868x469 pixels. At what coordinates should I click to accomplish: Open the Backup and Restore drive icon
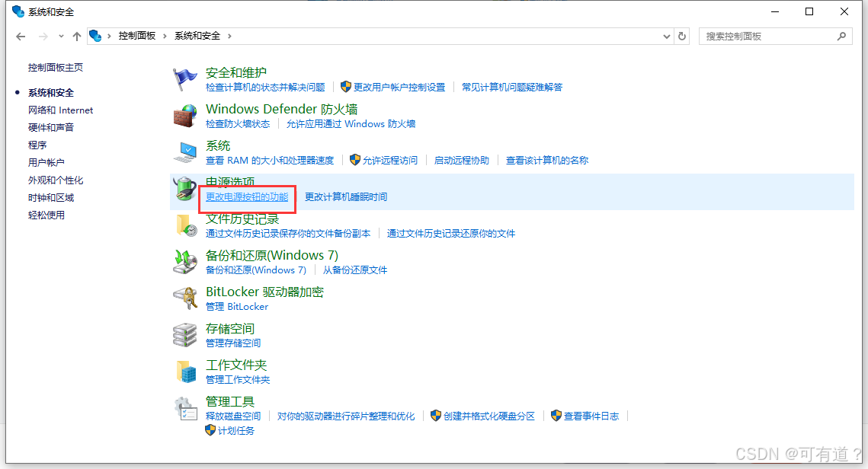click(185, 262)
